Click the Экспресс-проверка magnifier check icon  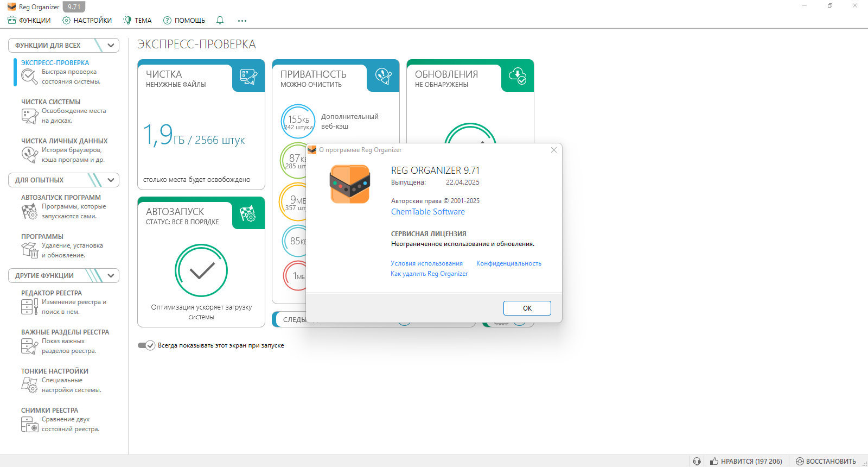click(29, 77)
